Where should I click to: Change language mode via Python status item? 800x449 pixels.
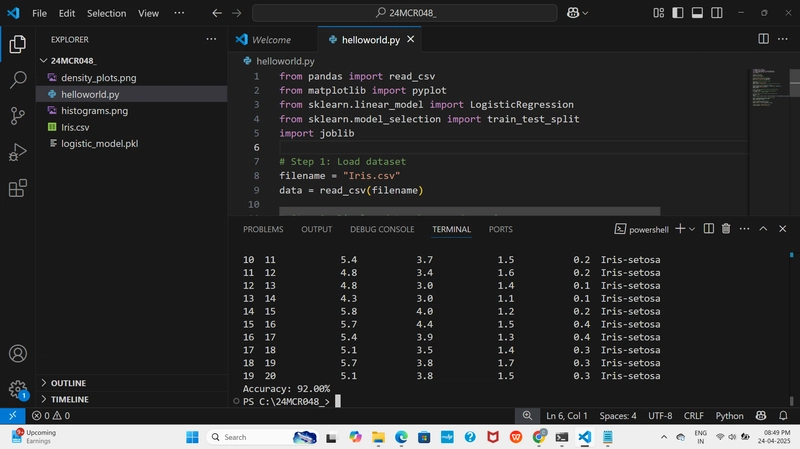[729, 416]
